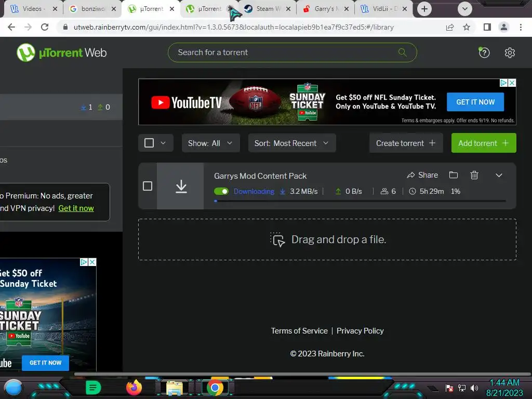Open the settings gear icon

coord(510,52)
